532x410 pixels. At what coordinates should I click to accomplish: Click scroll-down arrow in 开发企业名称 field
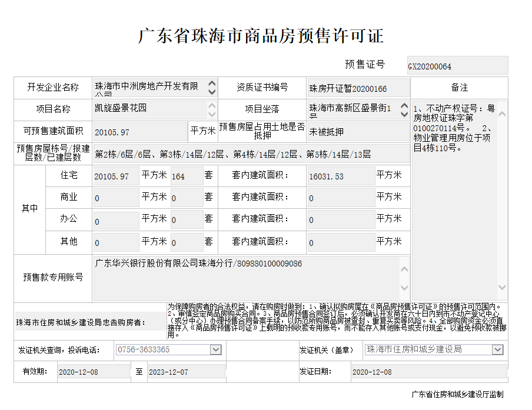[212, 92]
